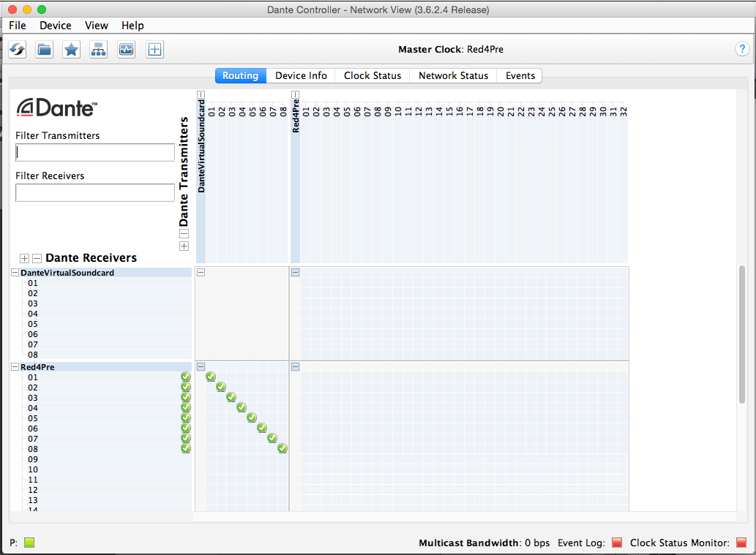Viewport: 756px width, 555px height.
Task: Click status checkmark beside Red4Pre receiver 06
Action: tap(186, 428)
